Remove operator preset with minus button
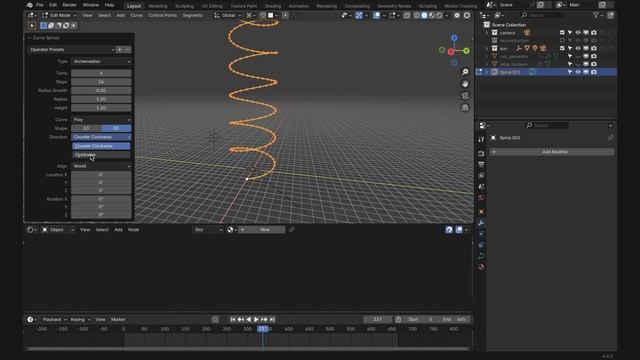Viewport: 640px width, 360px height. click(128, 49)
